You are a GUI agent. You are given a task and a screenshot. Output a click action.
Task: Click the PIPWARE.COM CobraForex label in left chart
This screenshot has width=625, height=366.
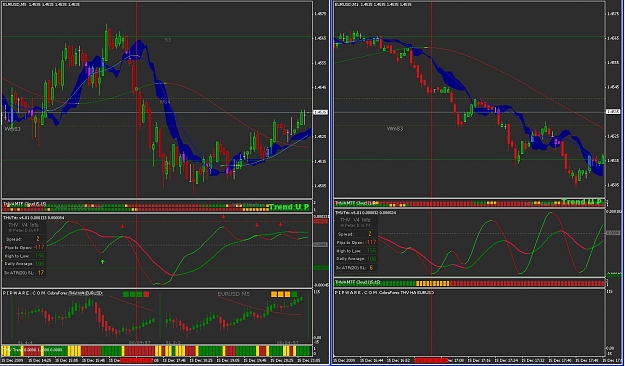pos(53,293)
